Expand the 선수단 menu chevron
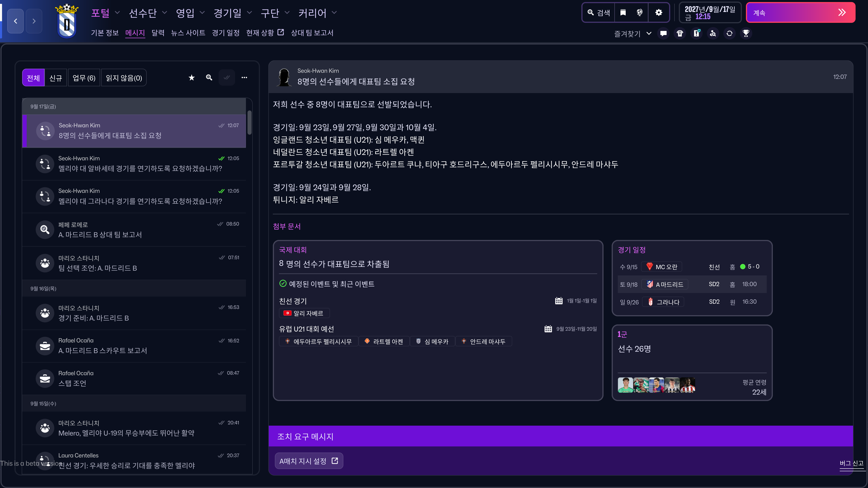 (x=165, y=13)
